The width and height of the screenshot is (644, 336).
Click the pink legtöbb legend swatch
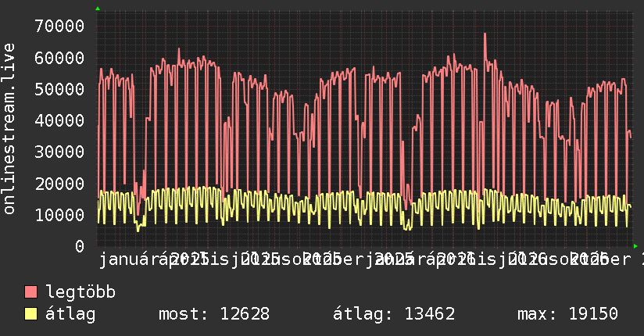click(30, 291)
